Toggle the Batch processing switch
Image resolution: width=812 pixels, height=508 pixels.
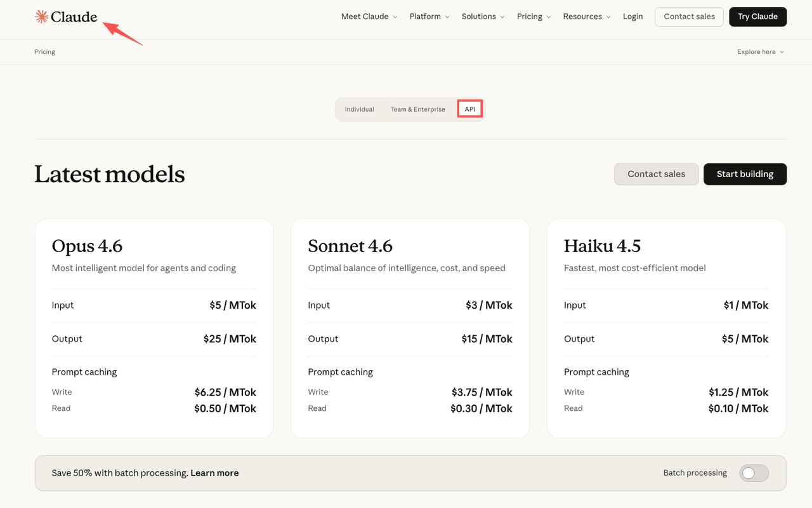pyautogui.click(x=754, y=473)
